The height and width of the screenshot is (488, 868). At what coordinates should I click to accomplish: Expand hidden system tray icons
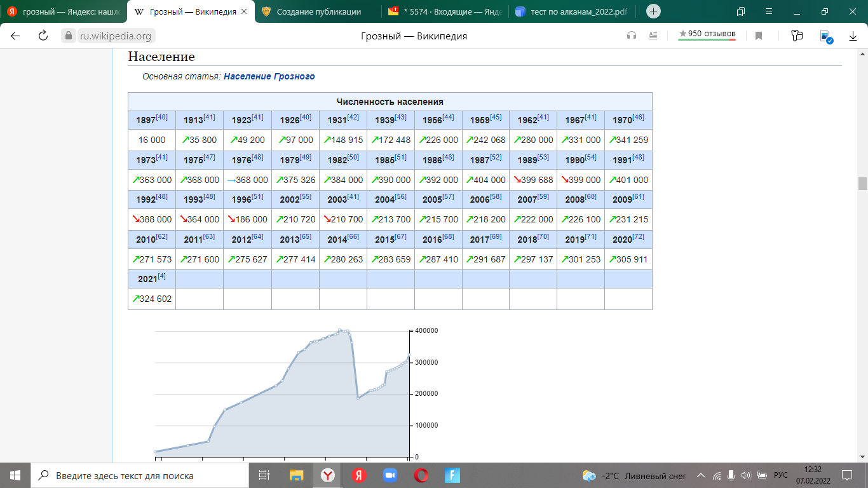[701, 475]
